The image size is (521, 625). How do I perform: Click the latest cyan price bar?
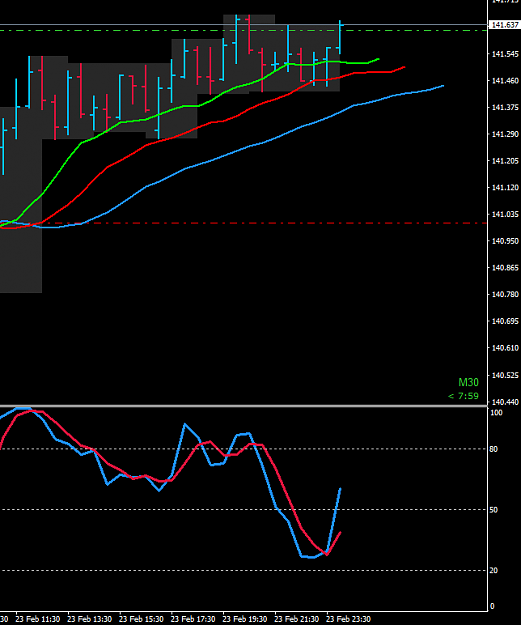coord(340,37)
